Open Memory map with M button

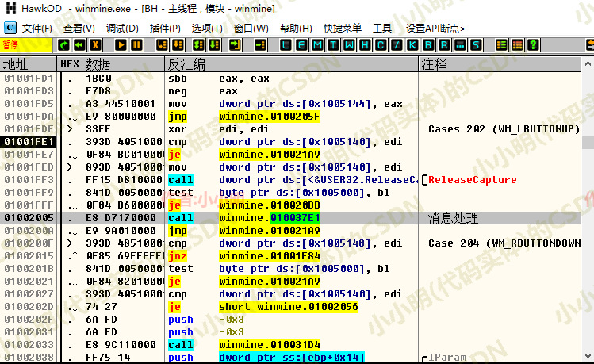point(317,45)
